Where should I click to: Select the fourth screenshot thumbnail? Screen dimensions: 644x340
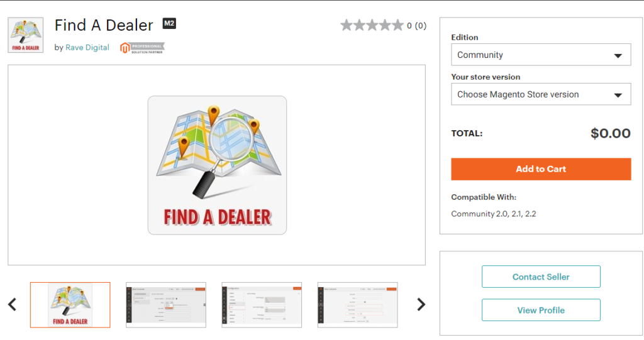357,305
